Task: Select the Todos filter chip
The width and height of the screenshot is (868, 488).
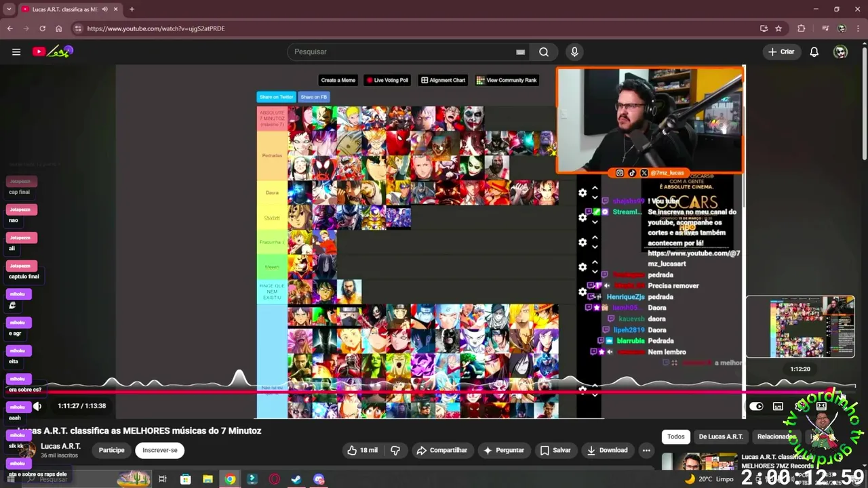Action: click(x=676, y=436)
